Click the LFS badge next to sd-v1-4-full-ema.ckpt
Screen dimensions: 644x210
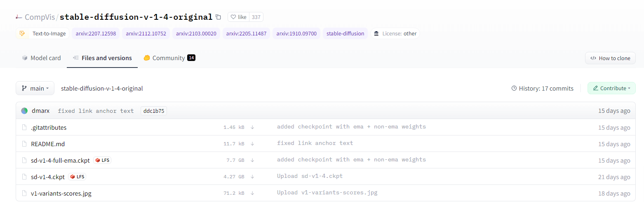102,160
